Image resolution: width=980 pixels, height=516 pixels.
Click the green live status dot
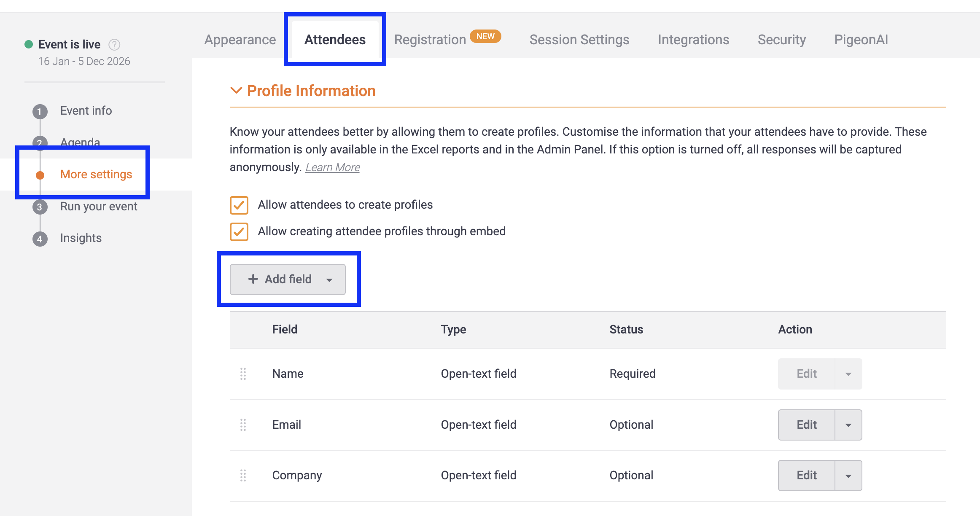29,44
